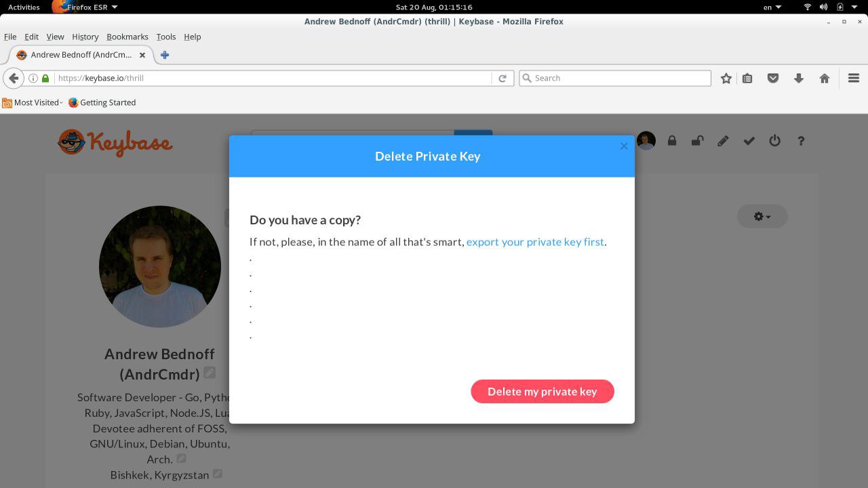
Task: Show bookmarks list icon in toolbar
Action: (x=747, y=78)
